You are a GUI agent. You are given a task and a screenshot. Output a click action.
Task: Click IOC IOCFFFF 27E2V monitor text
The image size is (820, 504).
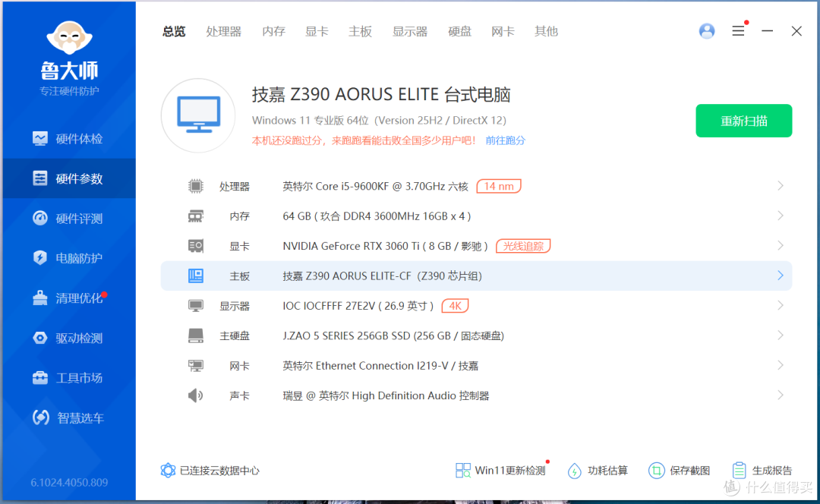(x=358, y=306)
